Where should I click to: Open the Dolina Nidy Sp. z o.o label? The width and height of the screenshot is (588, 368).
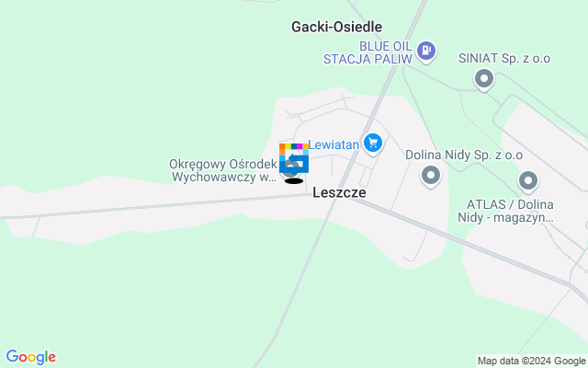tap(464, 155)
